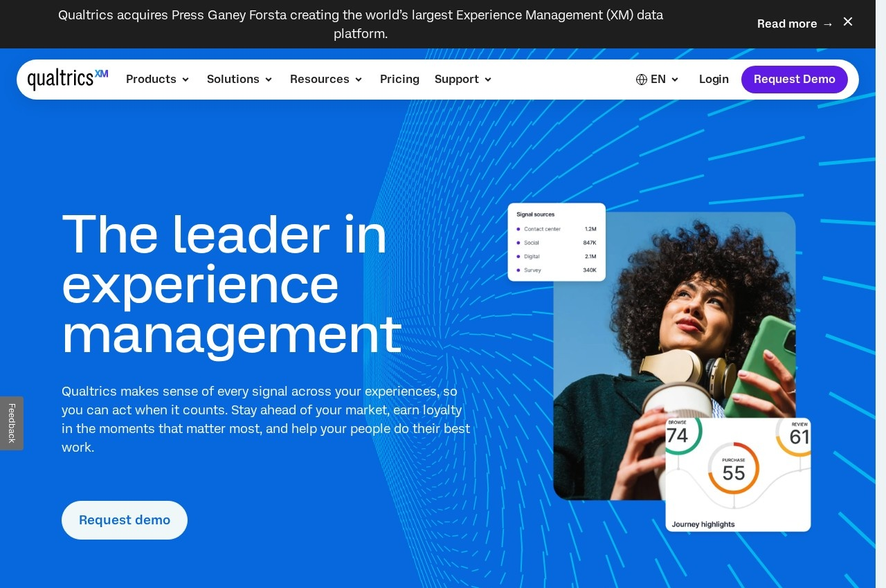Click the Signal sources card
Image resolution: width=886 pixels, height=588 pixels.
pos(557,242)
